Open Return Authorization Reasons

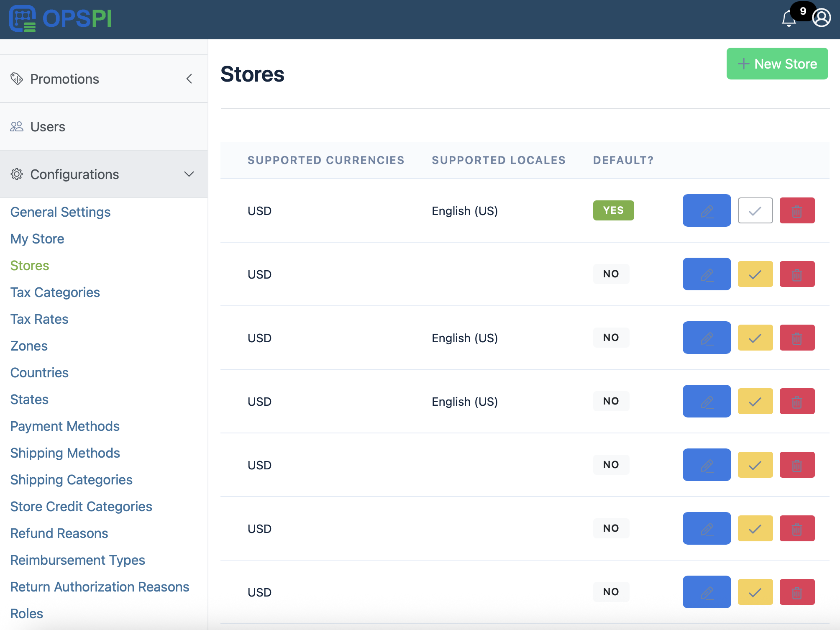click(100, 586)
